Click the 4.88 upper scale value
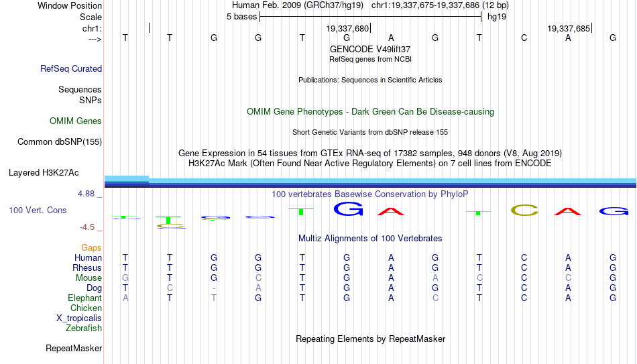The image size is (637, 364). click(86, 194)
